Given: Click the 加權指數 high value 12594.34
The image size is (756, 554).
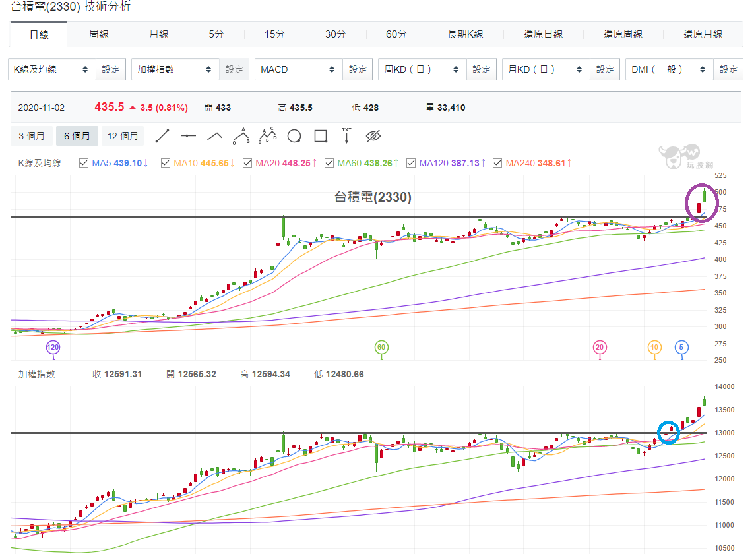Looking at the screenshot, I should (271, 374).
